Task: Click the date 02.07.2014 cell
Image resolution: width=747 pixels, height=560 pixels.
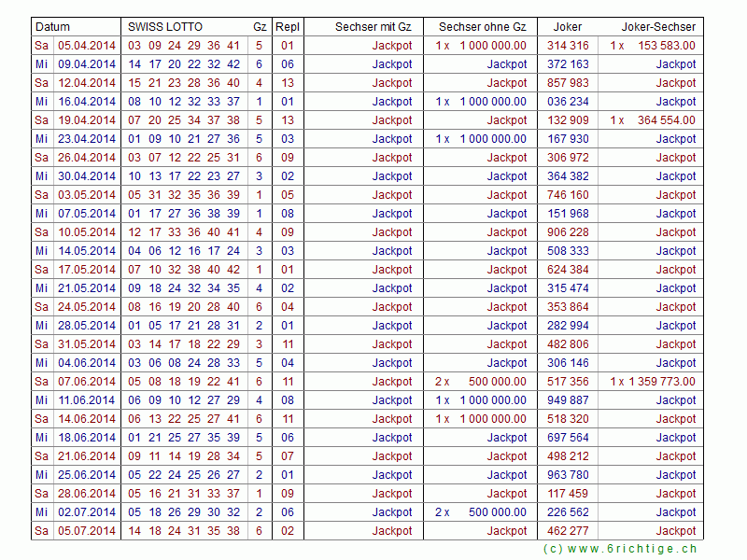Action: coord(87,512)
